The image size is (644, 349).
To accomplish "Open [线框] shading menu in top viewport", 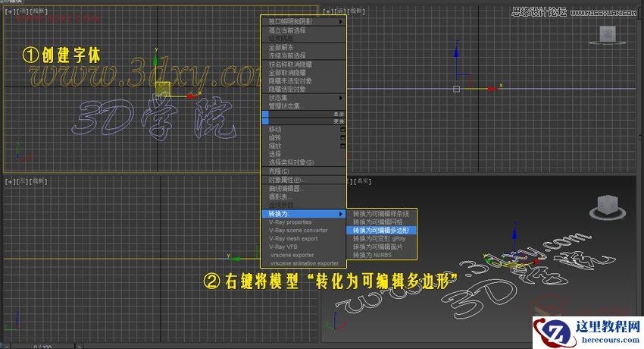I will click(x=39, y=11).
